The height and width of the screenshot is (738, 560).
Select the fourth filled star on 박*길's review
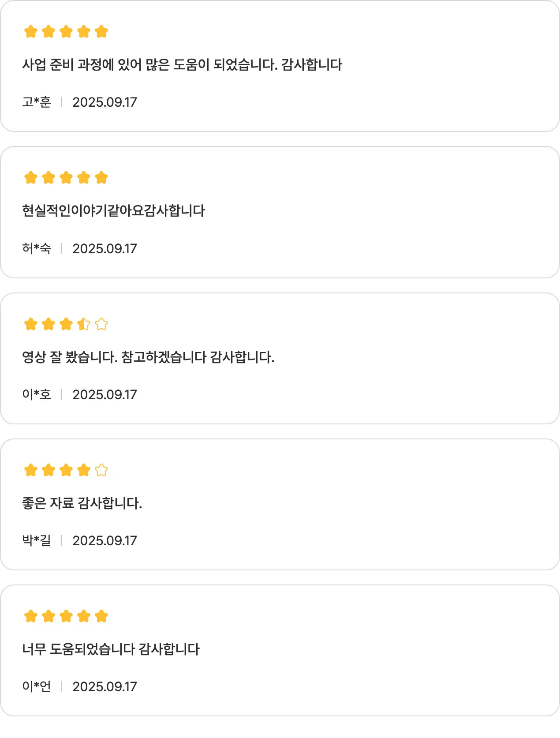pos(84,470)
